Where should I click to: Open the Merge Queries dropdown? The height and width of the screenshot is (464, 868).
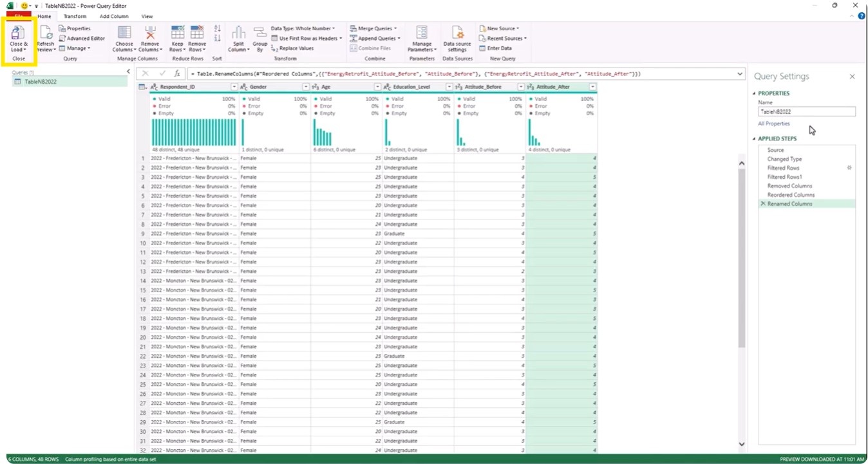pos(373,28)
